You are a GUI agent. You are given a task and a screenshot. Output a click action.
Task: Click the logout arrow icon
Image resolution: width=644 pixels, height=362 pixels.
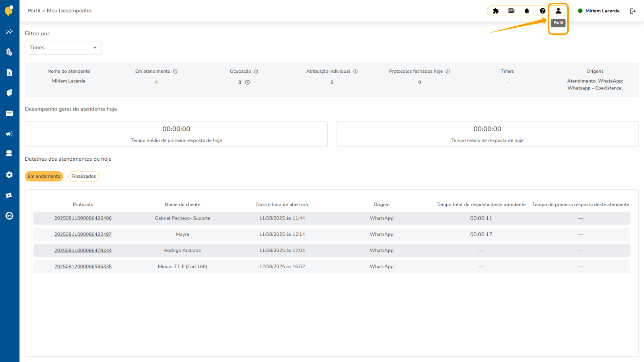[632, 11]
